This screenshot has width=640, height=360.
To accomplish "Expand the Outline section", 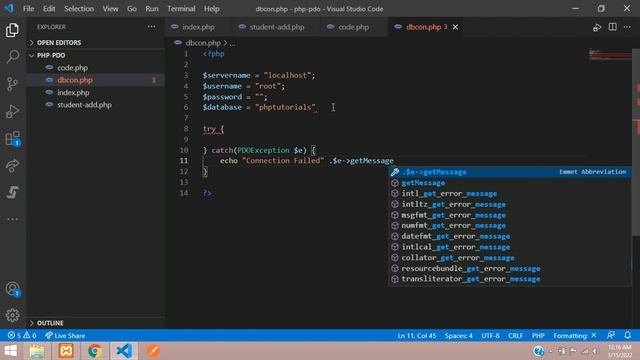I will 50,323.
